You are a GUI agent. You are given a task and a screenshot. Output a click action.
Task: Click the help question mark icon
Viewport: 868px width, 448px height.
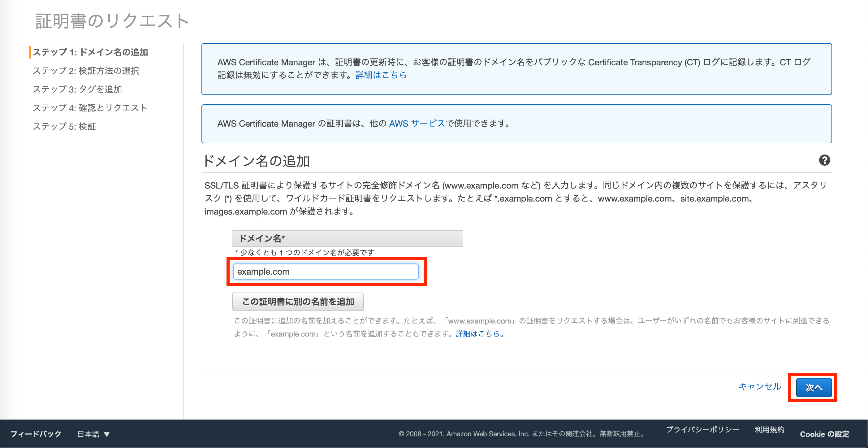pos(825,161)
